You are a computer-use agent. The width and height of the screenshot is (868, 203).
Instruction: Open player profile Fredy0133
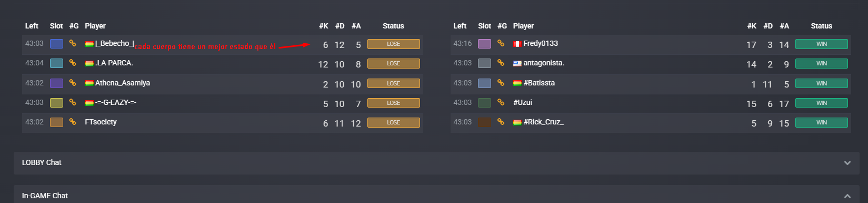(x=541, y=43)
